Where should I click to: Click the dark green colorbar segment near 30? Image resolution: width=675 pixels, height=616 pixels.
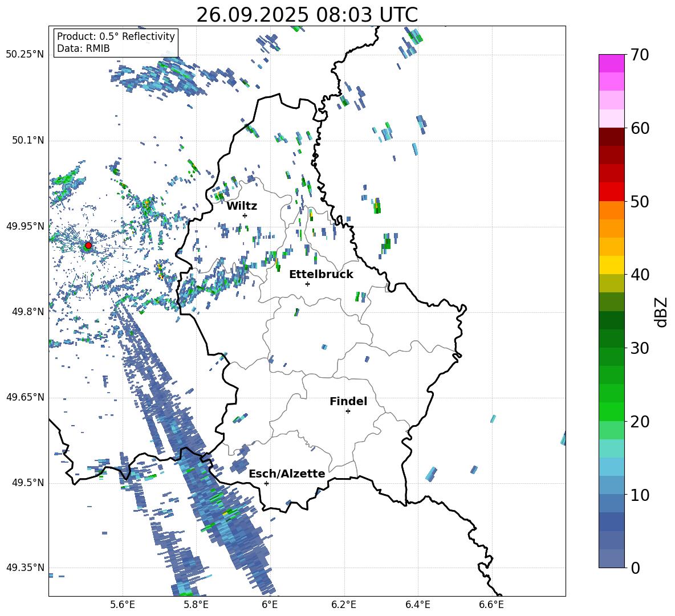pyautogui.click(x=611, y=338)
